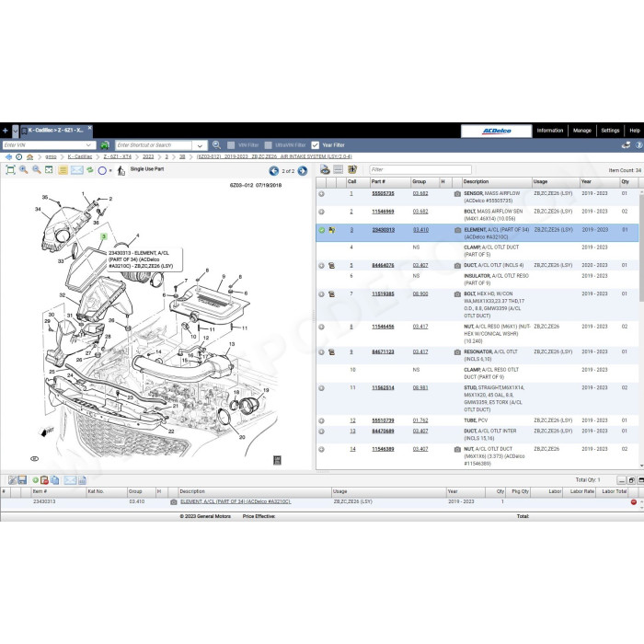Select the circle markup tool
The width and height of the screenshot is (644, 644).
[102, 170]
